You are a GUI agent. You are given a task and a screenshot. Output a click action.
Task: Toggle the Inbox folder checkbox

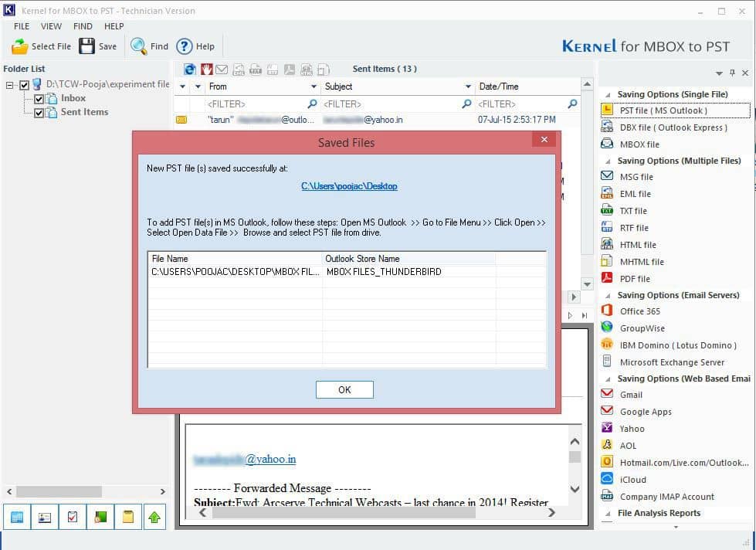click(39, 99)
